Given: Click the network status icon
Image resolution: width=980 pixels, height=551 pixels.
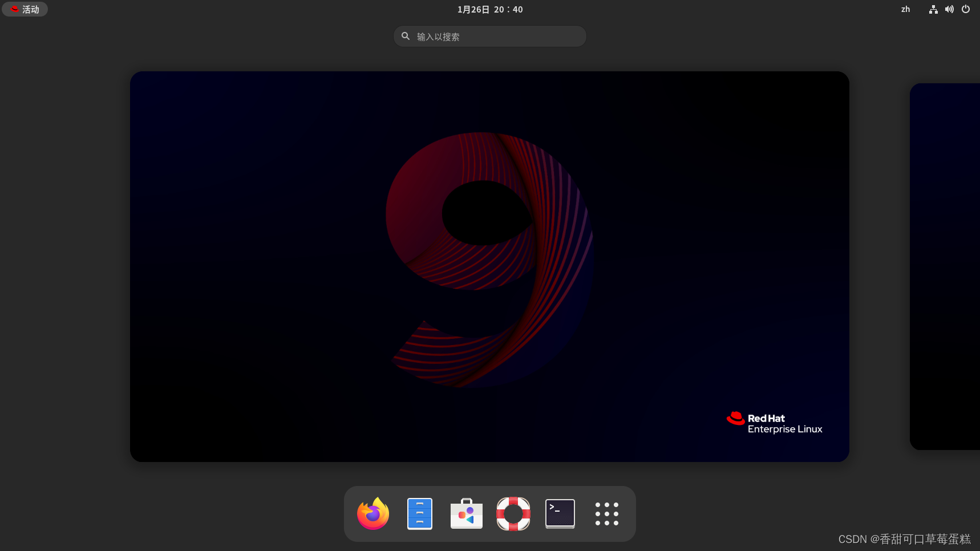Looking at the screenshot, I should point(933,9).
